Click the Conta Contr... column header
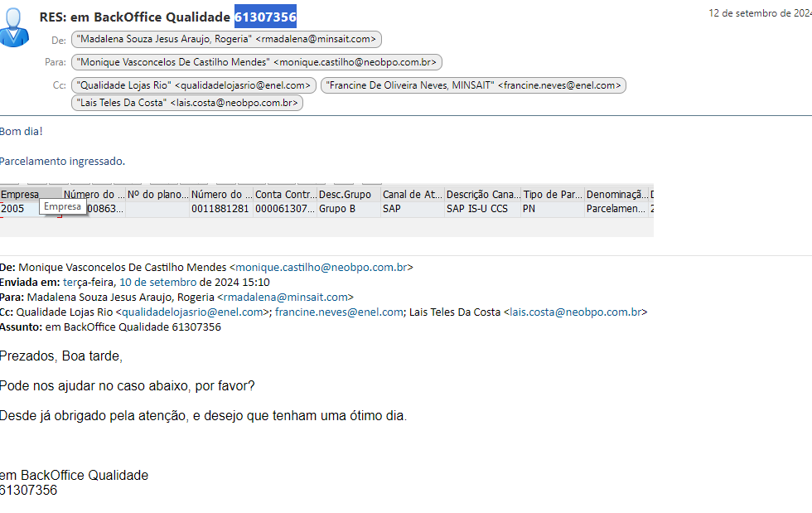 285,194
